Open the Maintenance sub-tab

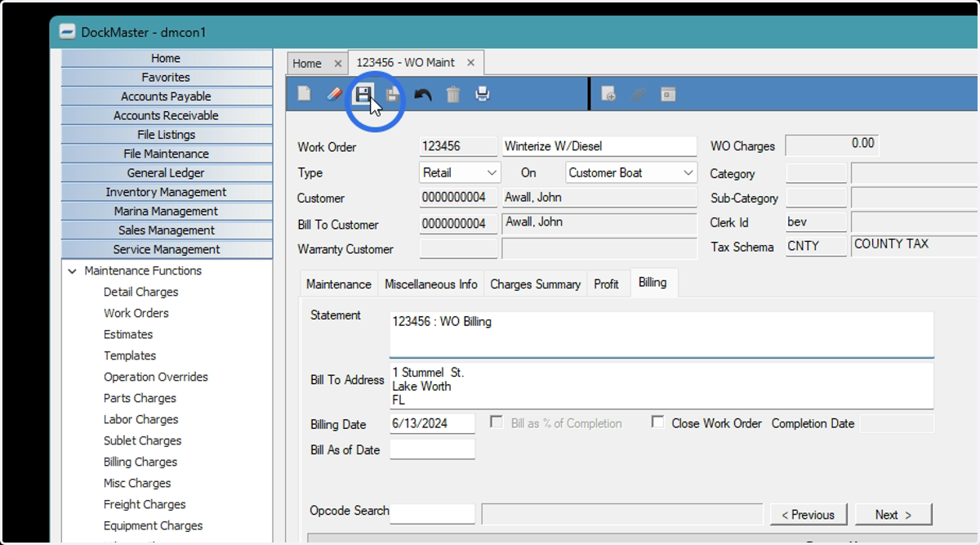(x=339, y=284)
